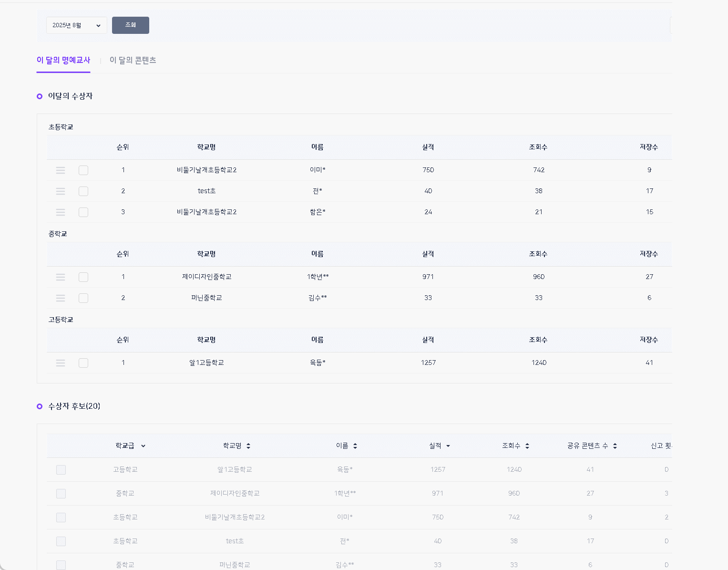728x570 pixels.
Task: Sort candidates by 학교명 column arrows
Action: 248,446
